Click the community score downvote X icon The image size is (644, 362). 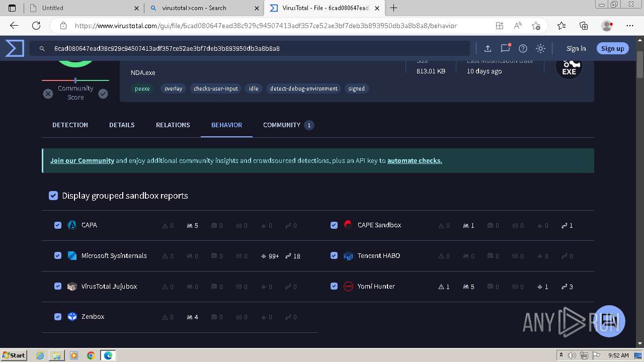point(48,94)
